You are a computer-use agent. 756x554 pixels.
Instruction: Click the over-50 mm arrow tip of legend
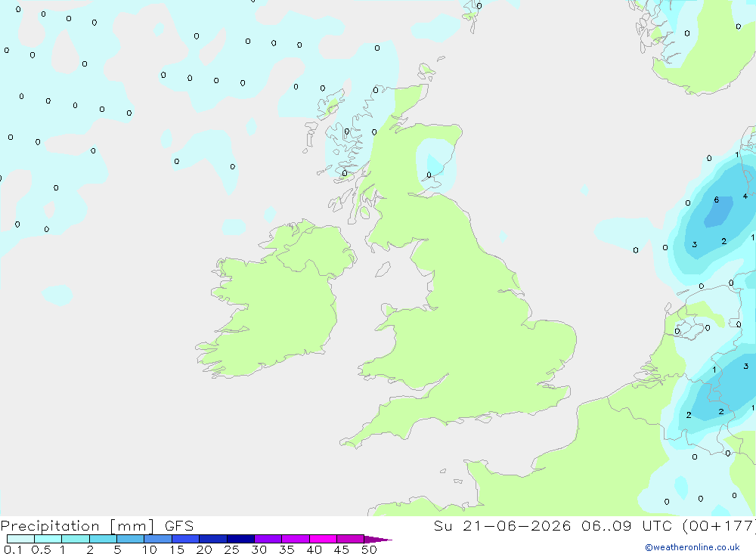[x=377, y=540]
